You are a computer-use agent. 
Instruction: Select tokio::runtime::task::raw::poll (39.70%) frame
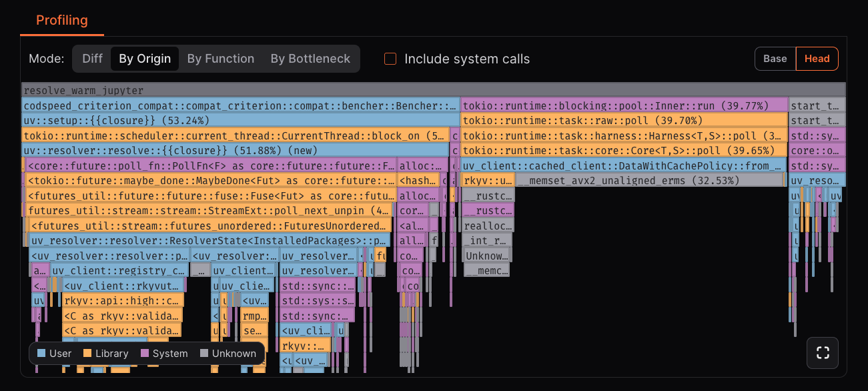624,121
